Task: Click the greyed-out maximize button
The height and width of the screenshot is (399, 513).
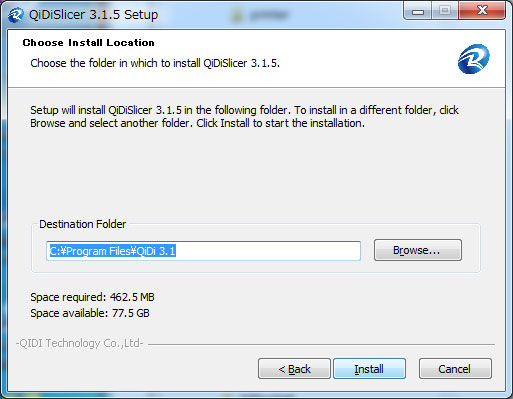Action: point(445,11)
